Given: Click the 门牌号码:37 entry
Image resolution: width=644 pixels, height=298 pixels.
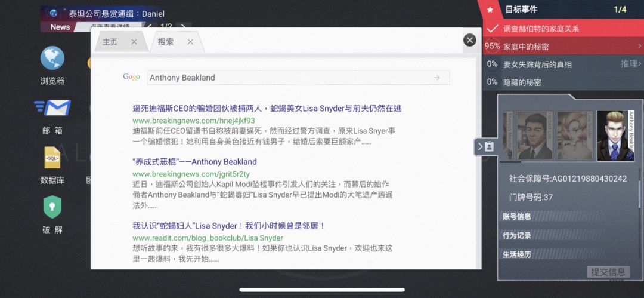Looking at the screenshot, I should pyautogui.click(x=531, y=198).
